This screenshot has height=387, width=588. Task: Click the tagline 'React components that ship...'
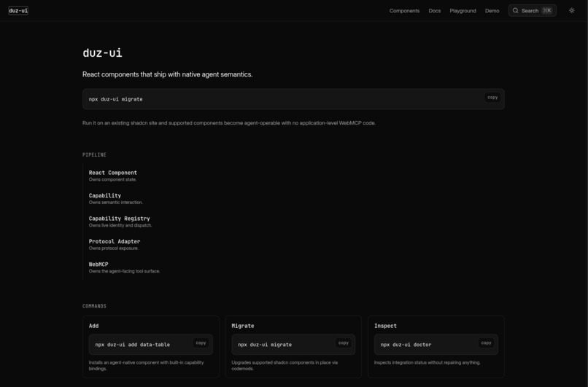pos(167,74)
